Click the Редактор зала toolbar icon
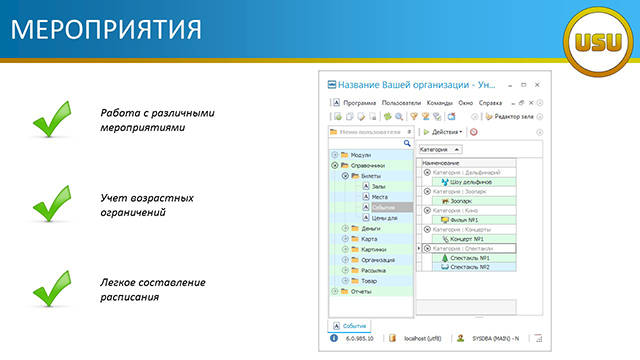This screenshot has height=360, width=640. pos(489,117)
